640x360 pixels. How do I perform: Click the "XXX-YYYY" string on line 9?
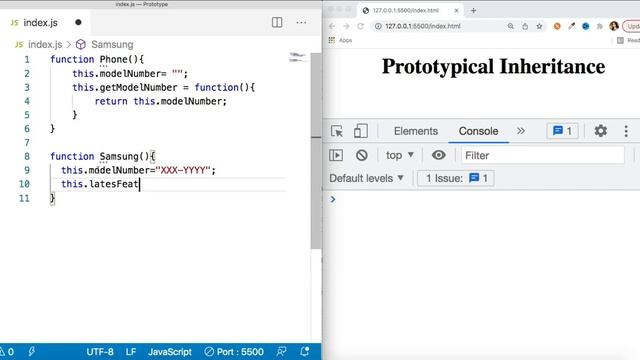coord(183,170)
